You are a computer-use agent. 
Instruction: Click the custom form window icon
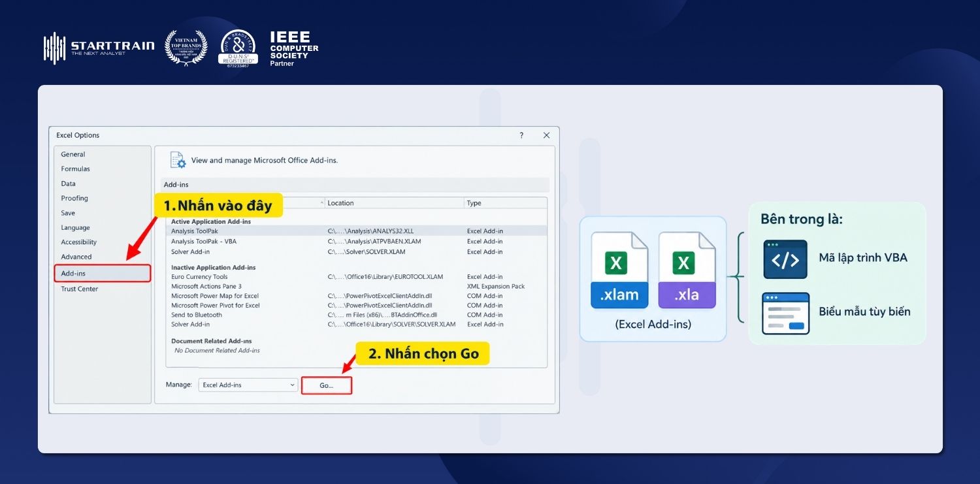click(785, 314)
